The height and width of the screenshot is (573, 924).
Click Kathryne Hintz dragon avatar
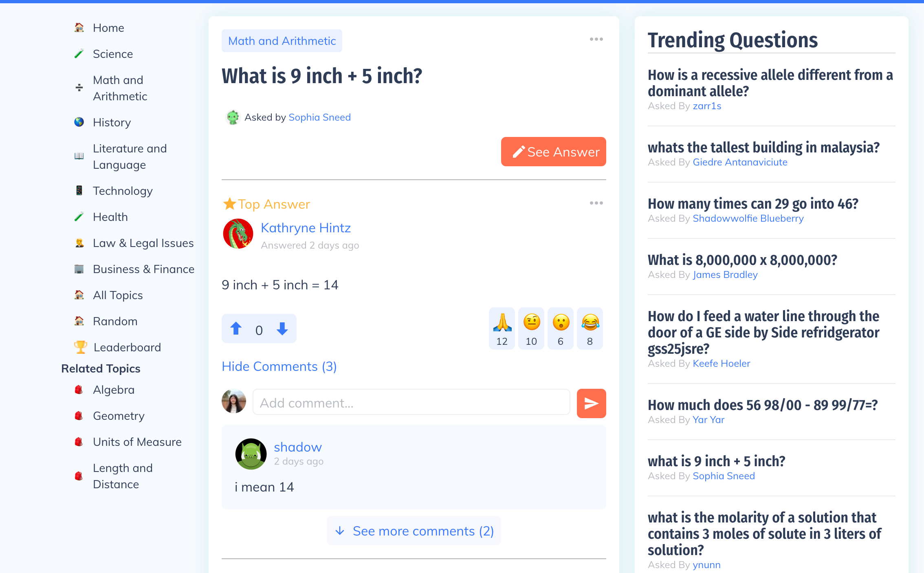[x=238, y=234]
